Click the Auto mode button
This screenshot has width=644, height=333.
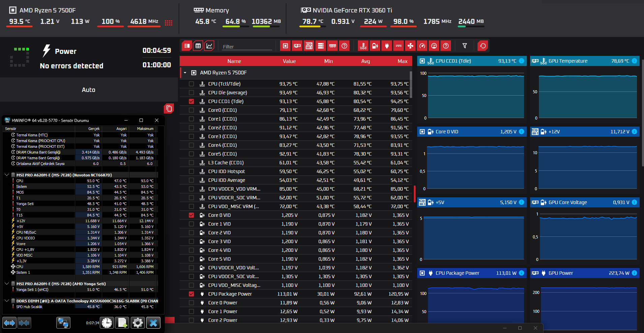(89, 90)
